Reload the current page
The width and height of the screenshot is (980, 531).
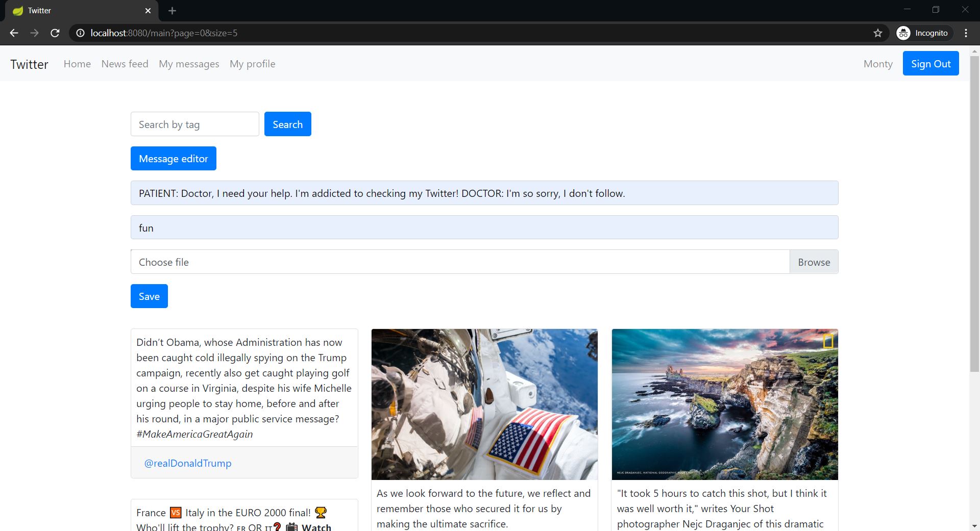coord(55,33)
